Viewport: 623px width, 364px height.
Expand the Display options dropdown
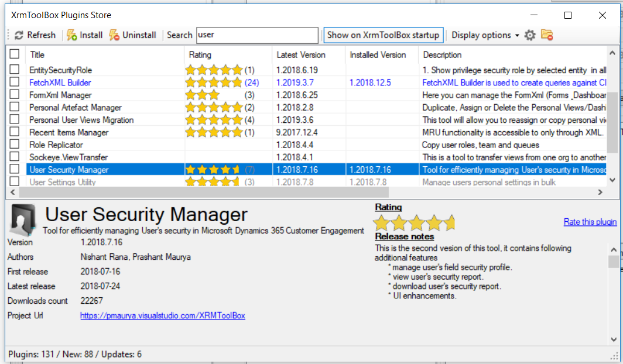(485, 35)
